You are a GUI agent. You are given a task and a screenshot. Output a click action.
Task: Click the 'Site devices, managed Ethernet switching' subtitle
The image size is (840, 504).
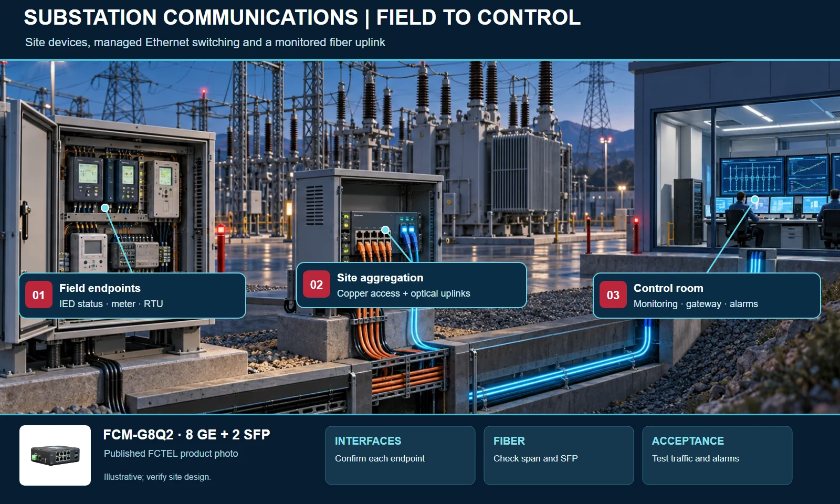205,43
